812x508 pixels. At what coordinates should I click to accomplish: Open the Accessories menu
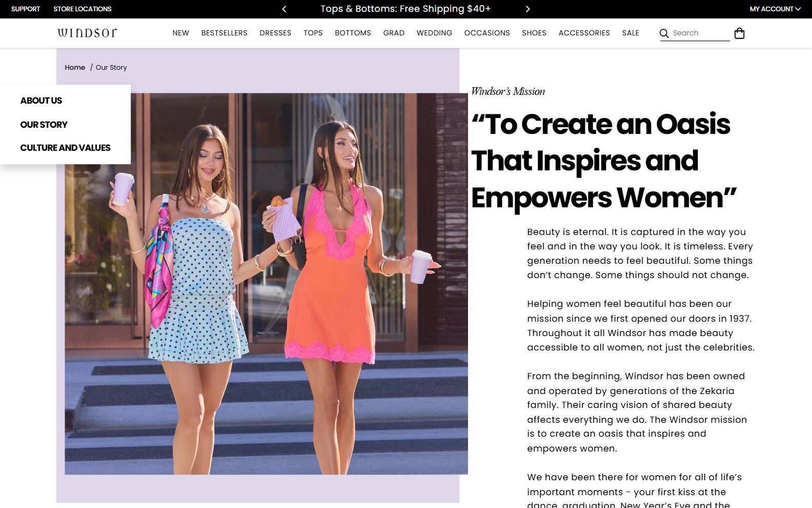[584, 33]
